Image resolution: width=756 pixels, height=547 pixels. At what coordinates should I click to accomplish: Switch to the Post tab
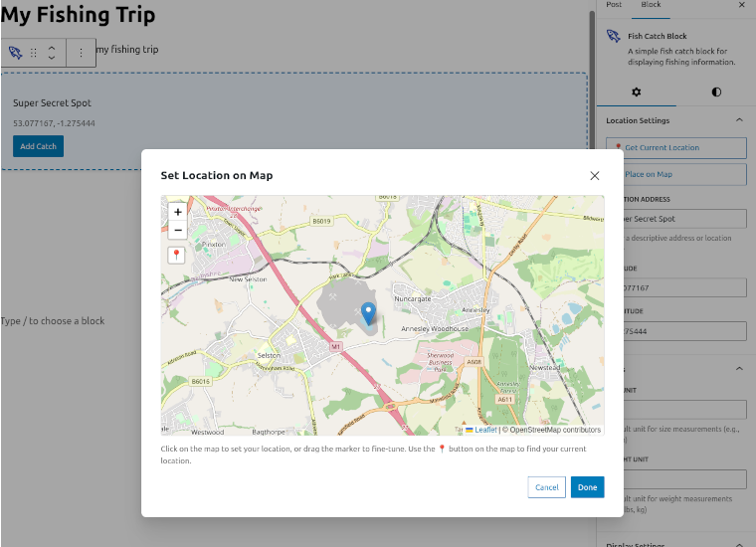coord(614,5)
